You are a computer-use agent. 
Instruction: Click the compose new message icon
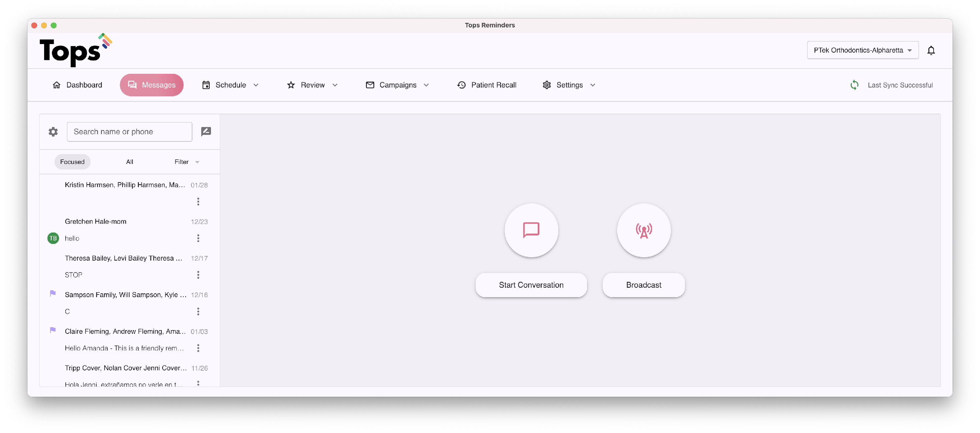click(x=206, y=132)
